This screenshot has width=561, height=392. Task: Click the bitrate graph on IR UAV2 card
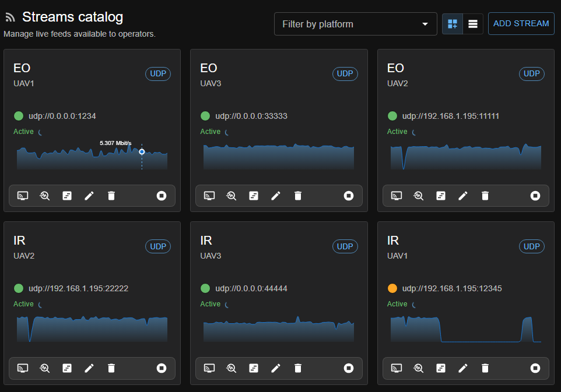click(92, 329)
